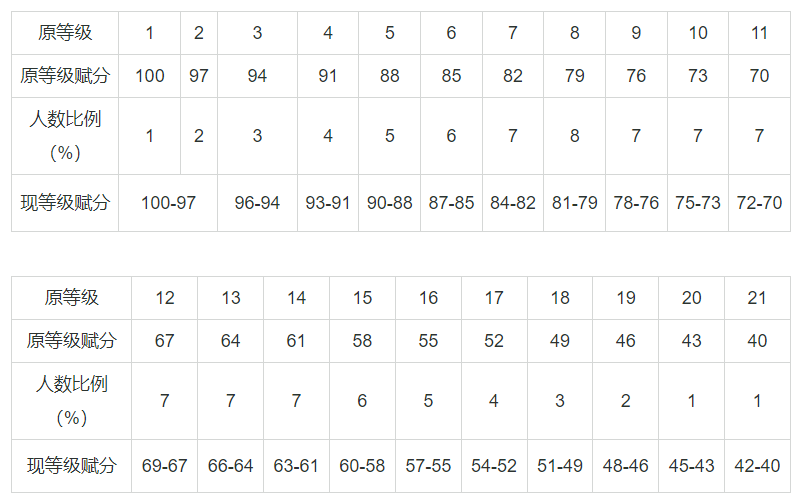Click the original score cell showing 76
Screen dimensions: 792x498
pyautogui.click(x=636, y=76)
